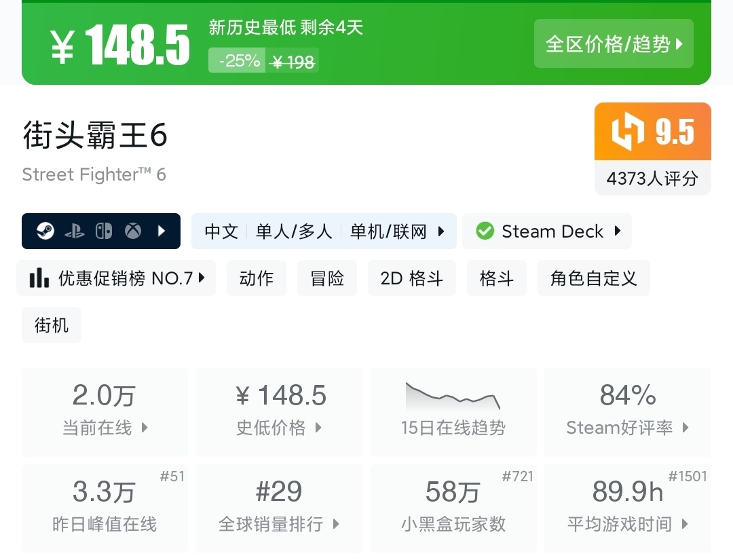Click the Xbox platform icon
This screenshot has width=733, height=560.
[x=132, y=231]
